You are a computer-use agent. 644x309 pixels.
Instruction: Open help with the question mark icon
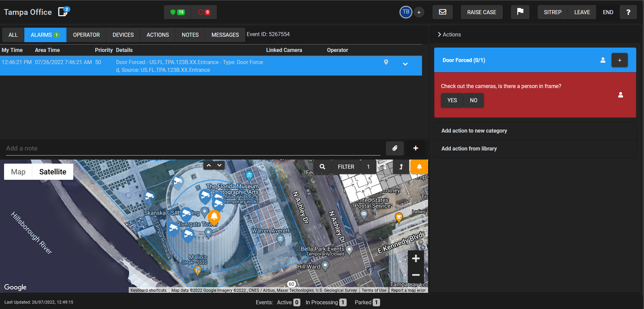628,12
